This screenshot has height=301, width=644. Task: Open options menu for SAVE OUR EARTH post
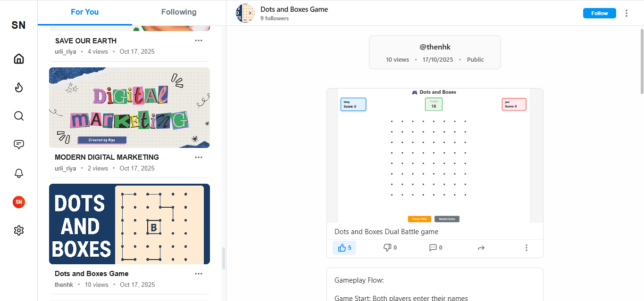[199, 41]
